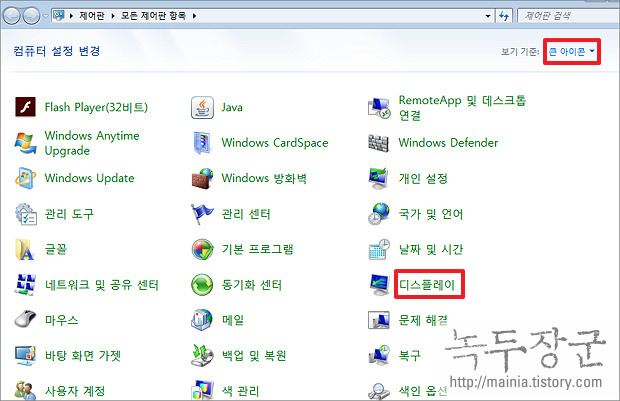Open the Windows Defender text link
This screenshot has width=620, height=401.
448,143
